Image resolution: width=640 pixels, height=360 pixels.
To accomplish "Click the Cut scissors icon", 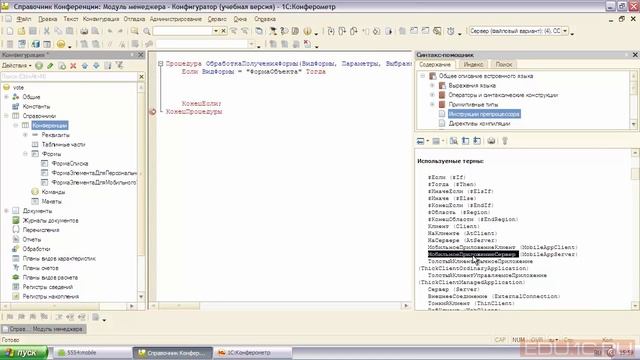I will click(x=47, y=31).
